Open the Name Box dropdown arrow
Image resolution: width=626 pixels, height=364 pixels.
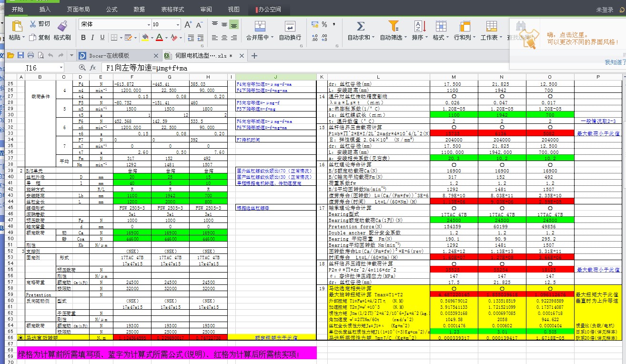61,68
